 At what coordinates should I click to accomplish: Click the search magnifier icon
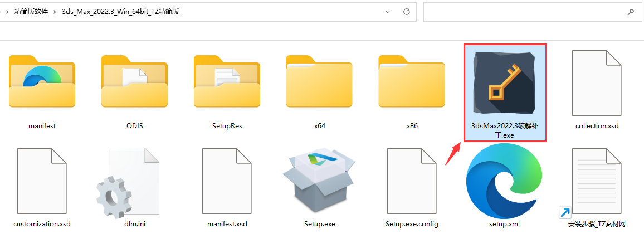click(631, 12)
